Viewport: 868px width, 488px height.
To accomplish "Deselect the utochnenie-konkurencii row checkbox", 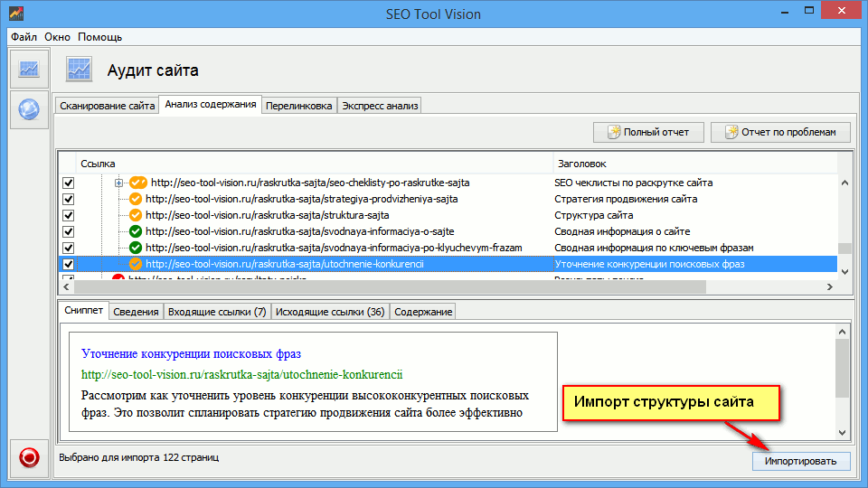I will [x=68, y=264].
